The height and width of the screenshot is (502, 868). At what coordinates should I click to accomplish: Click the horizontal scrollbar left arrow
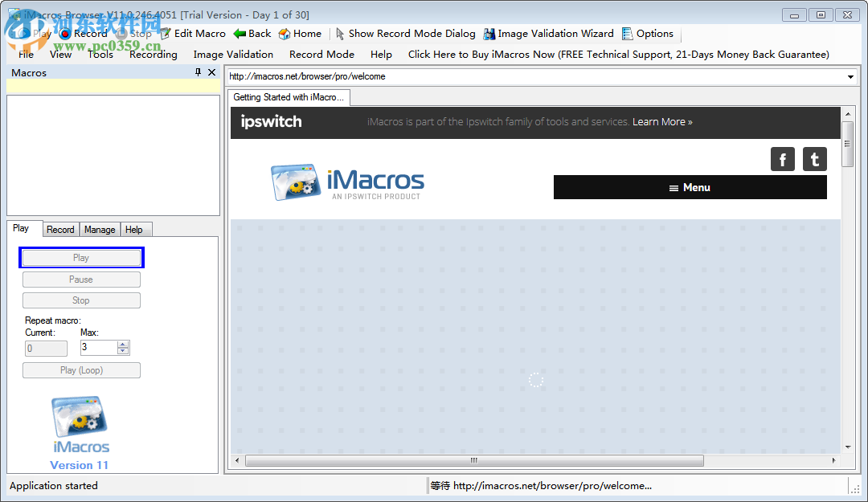click(x=237, y=460)
